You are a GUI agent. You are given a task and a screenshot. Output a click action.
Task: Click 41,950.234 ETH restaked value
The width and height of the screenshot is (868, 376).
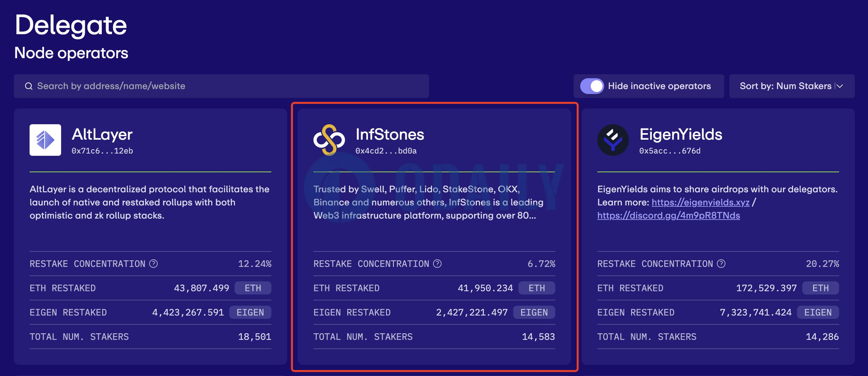tap(486, 288)
